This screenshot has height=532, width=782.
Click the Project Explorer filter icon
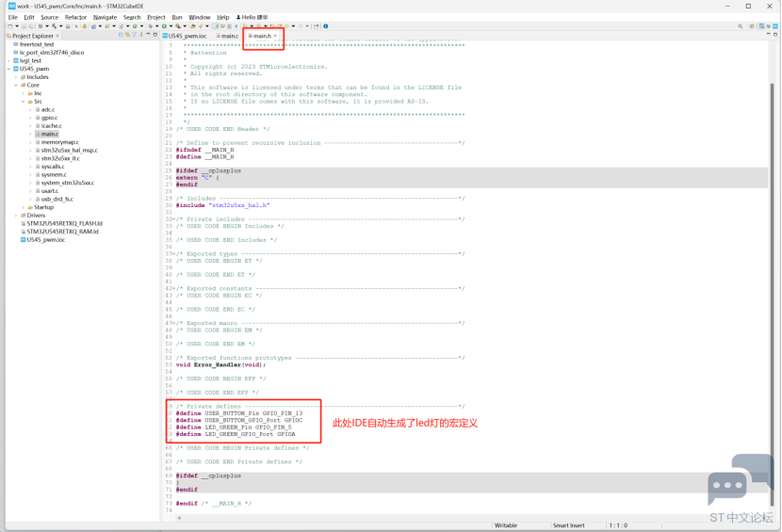click(x=134, y=35)
